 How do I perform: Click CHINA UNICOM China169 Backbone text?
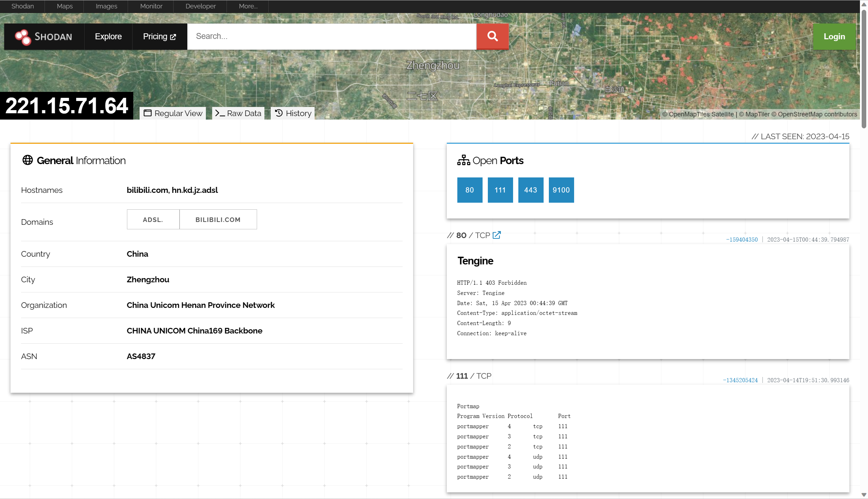194,331
